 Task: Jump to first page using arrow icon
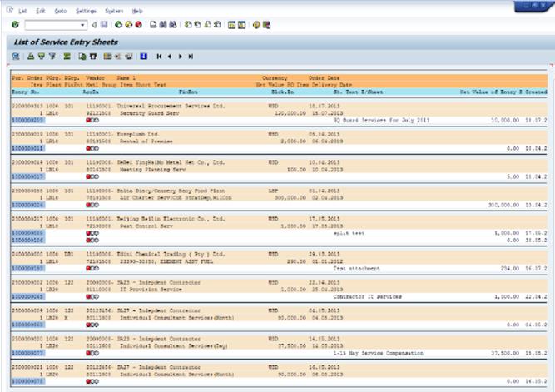(x=159, y=57)
